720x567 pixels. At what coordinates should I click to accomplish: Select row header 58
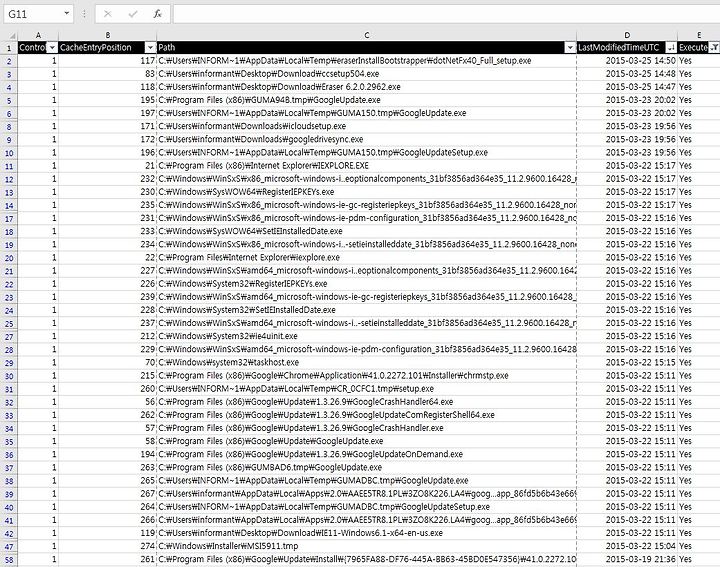pyautogui.click(x=9, y=560)
